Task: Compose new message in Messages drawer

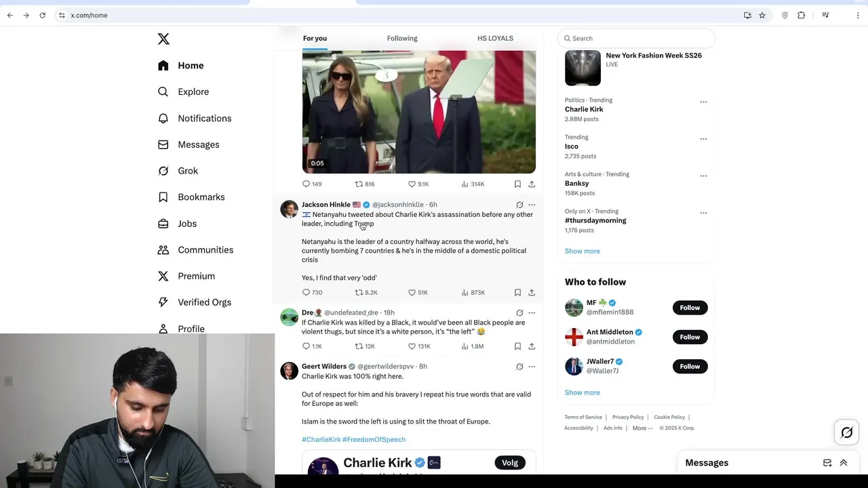Action: (x=827, y=463)
